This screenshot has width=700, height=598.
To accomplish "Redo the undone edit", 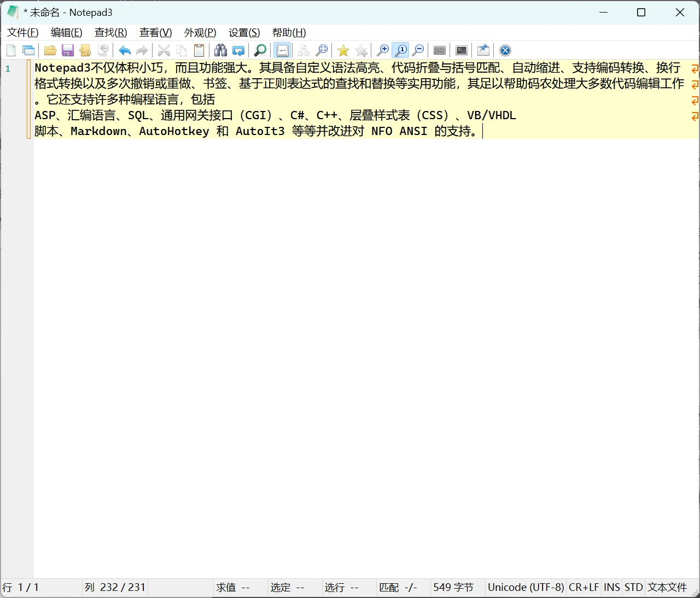I will click(142, 51).
